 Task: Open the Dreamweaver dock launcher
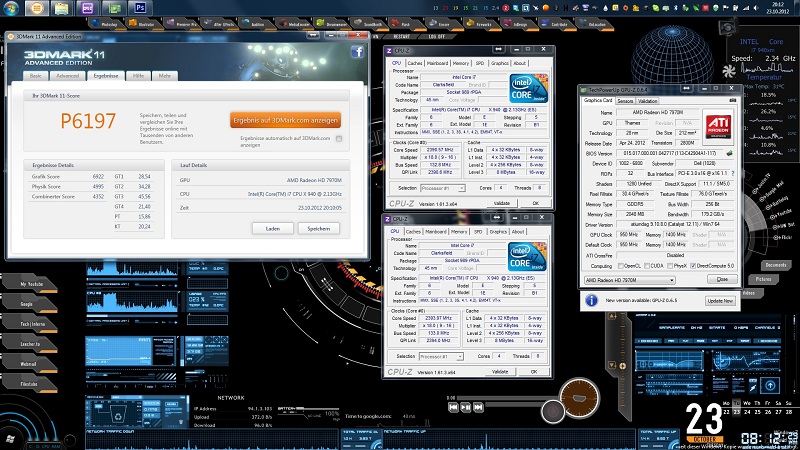point(330,23)
